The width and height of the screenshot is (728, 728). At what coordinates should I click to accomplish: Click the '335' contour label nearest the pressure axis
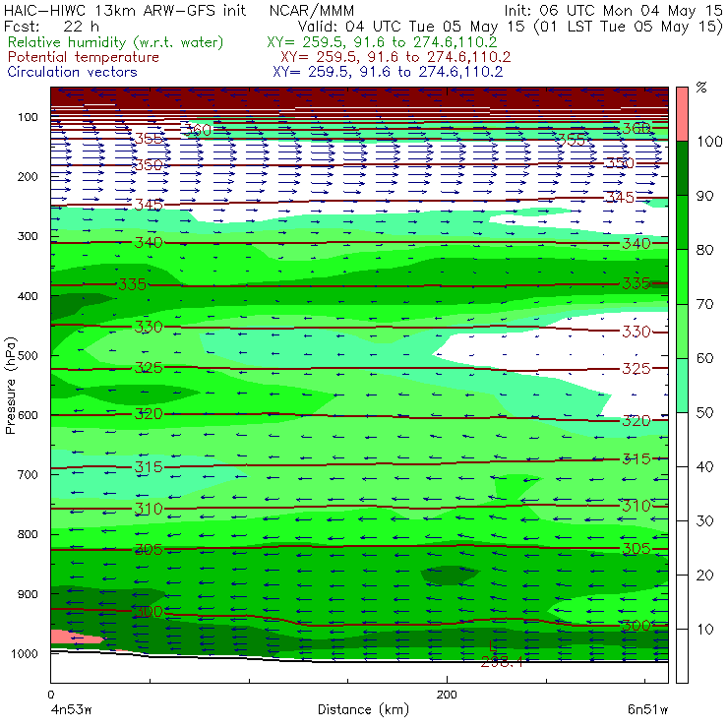tap(133, 284)
